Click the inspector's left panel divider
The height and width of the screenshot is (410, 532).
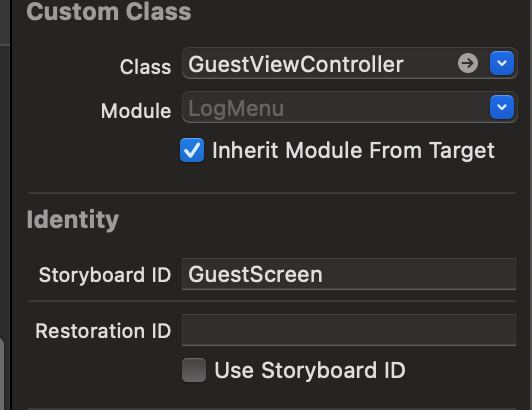click(11, 205)
